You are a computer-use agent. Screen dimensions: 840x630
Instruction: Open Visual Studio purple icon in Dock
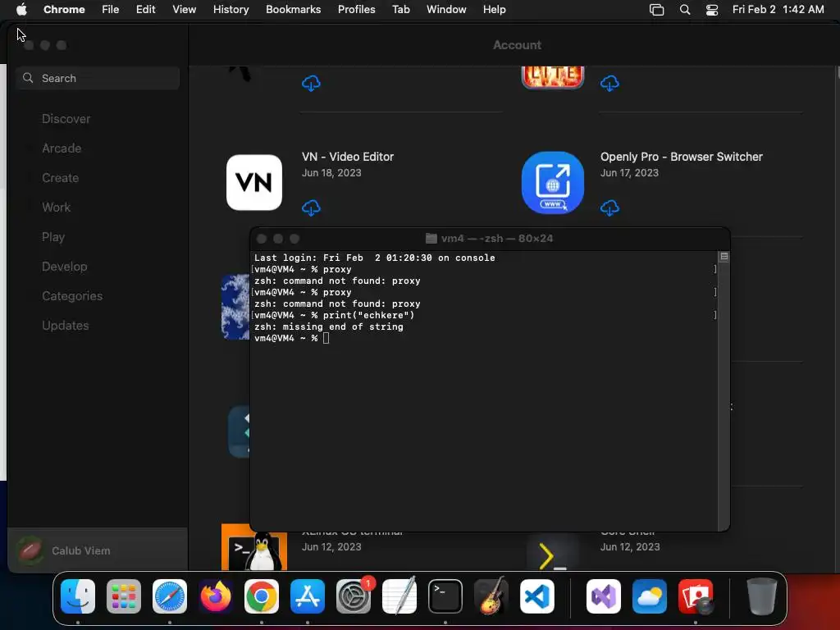pyautogui.click(x=604, y=596)
